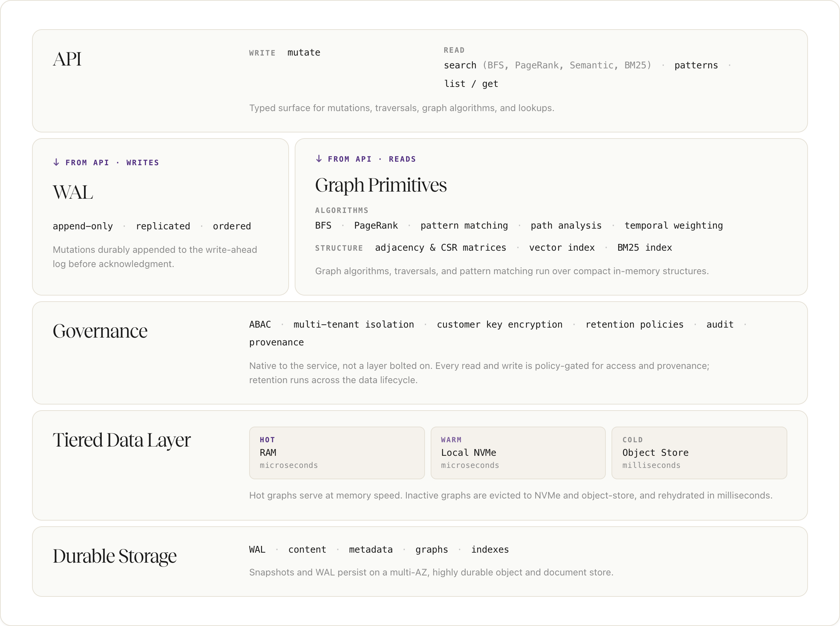The height and width of the screenshot is (626, 840).
Task: Click the 'mutate' operation
Action: click(x=304, y=52)
